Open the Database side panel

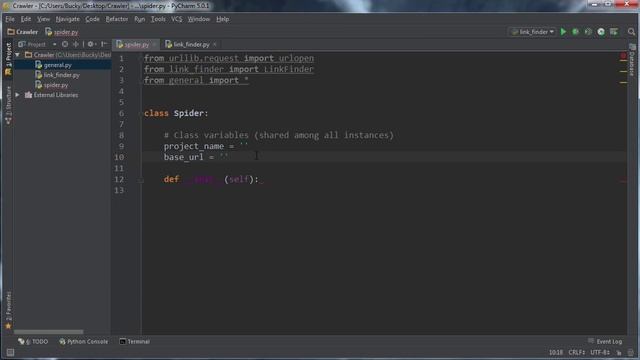632,60
